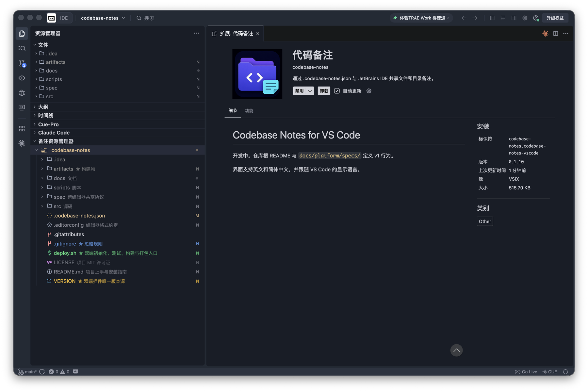Expand the 大纲 section
This screenshot has height=392, width=588.
(118, 107)
